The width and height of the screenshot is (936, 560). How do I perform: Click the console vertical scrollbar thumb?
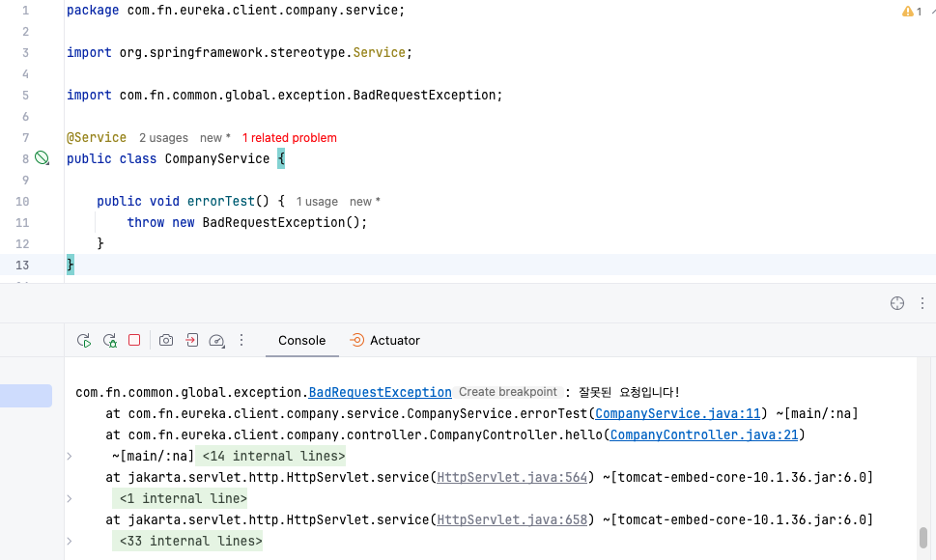pyautogui.click(x=923, y=538)
